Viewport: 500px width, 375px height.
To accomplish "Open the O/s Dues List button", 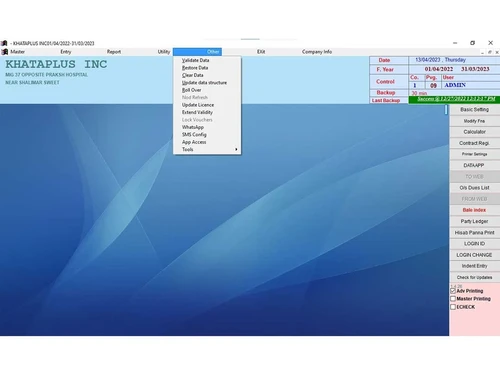I will coord(474,188).
